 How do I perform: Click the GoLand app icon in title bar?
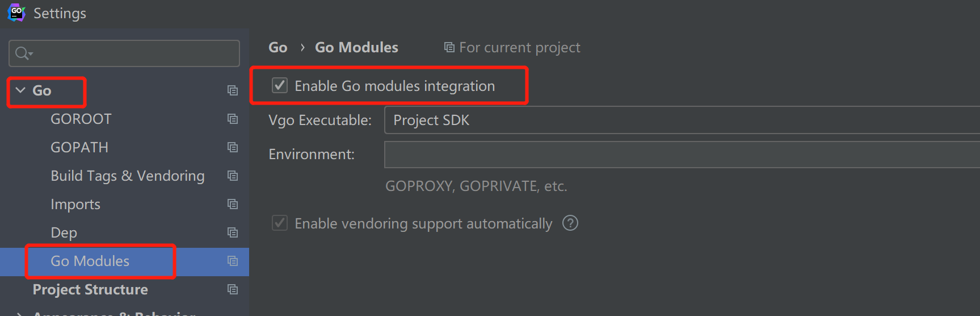point(16,13)
